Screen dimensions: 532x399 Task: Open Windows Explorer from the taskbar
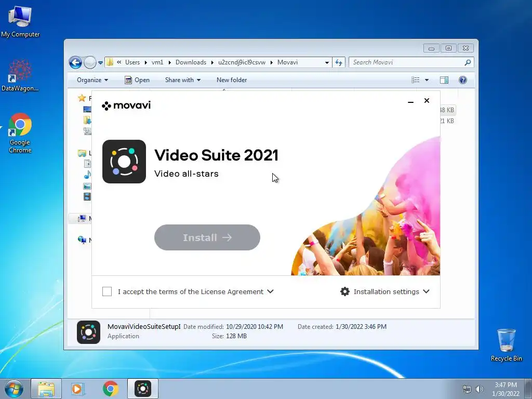pyautogui.click(x=46, y=389)
